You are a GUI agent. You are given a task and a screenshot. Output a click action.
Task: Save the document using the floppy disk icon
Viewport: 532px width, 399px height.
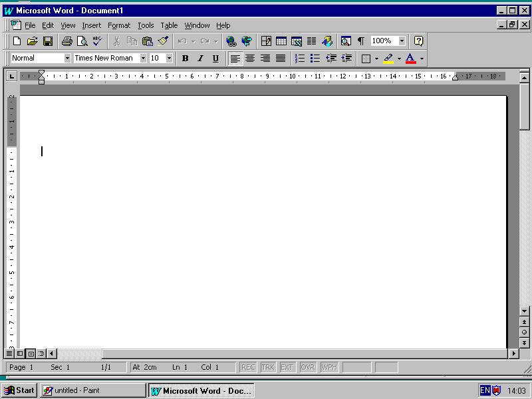[x=48, y=41]
